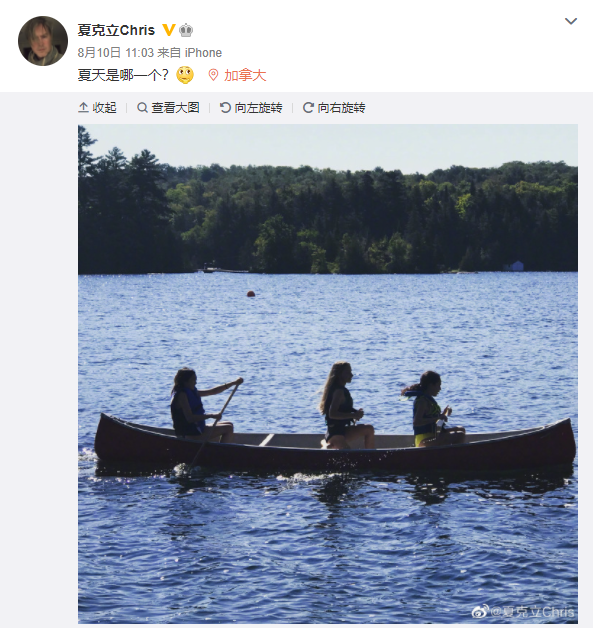Click the magnifier icon for large view
The image size is (593, 628).
[x=142, y=108]
